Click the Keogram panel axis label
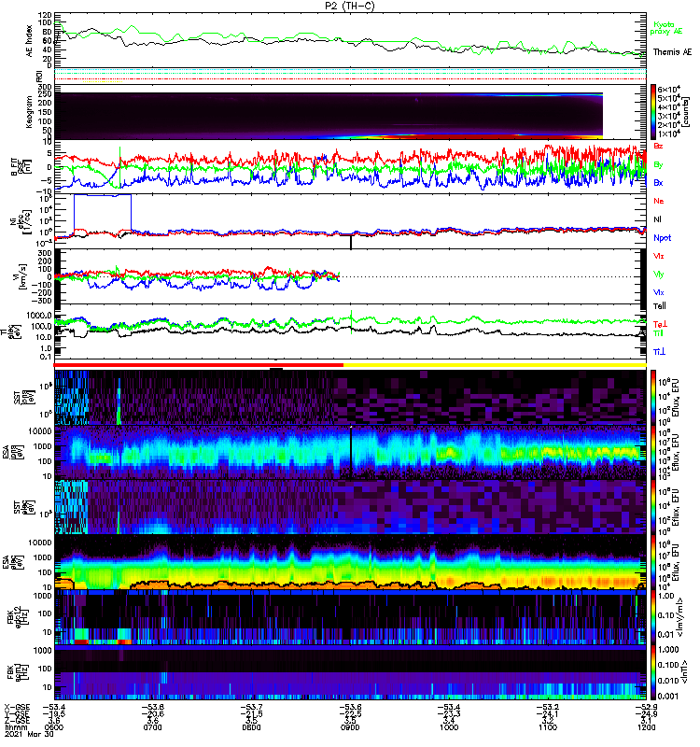 click(x=29, y=112)
